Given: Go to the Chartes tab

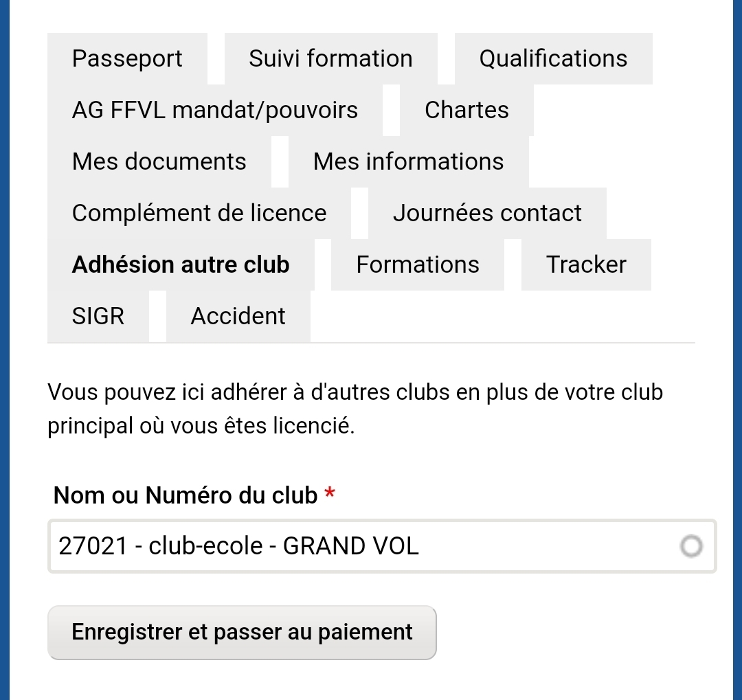Looking at the screenshot, I should pos(466,110).
